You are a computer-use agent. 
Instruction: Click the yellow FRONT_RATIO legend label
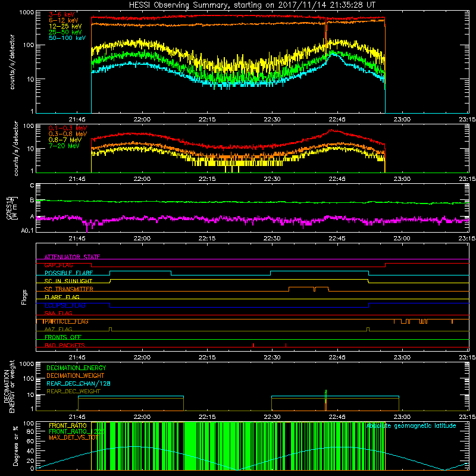68,425
